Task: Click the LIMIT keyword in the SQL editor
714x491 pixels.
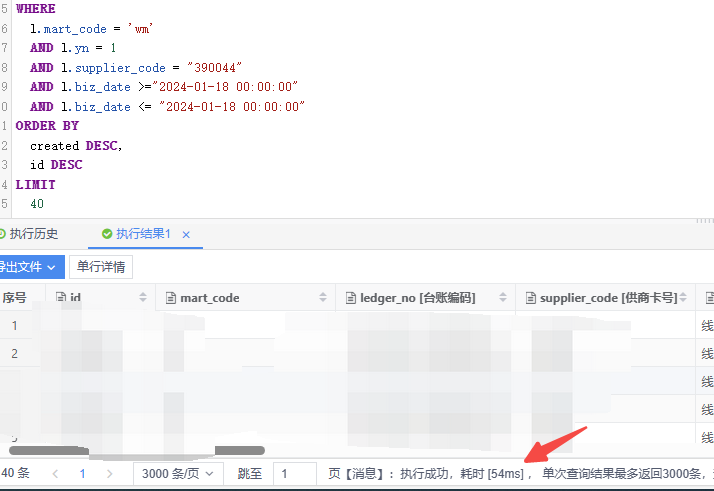Action: coord(36,184)
